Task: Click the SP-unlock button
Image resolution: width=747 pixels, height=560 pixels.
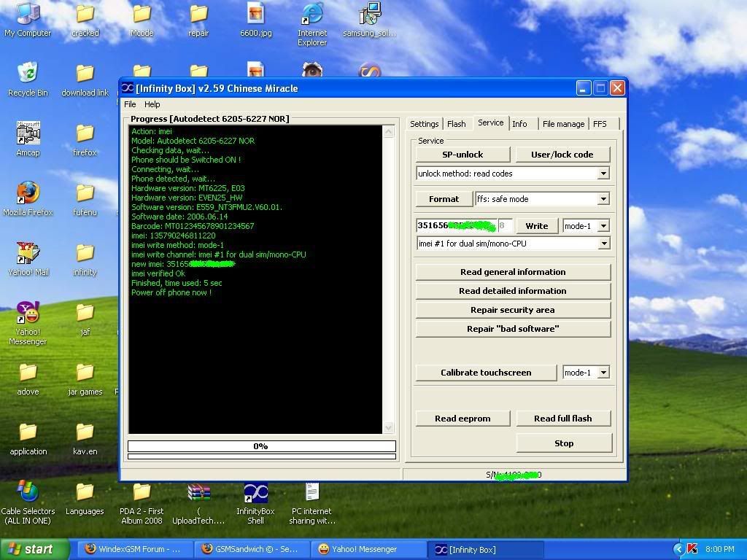Action: 462,155
